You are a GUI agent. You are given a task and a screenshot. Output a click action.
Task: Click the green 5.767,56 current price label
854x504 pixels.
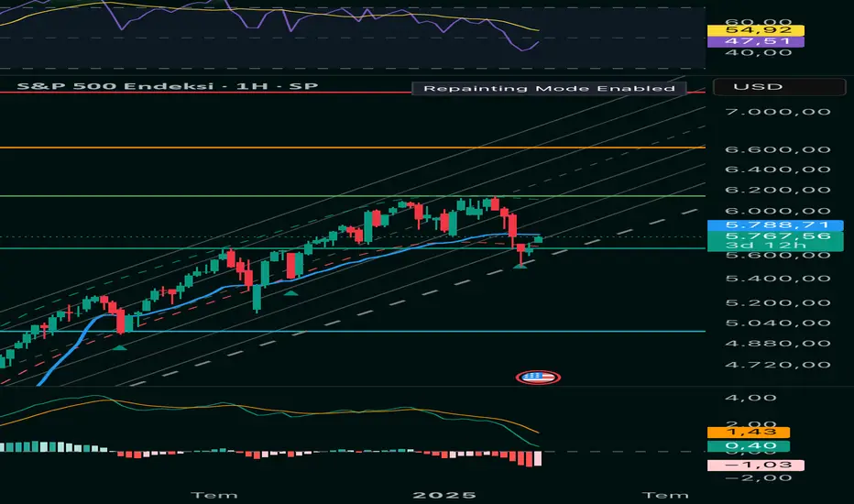click(x=775, y=236)
